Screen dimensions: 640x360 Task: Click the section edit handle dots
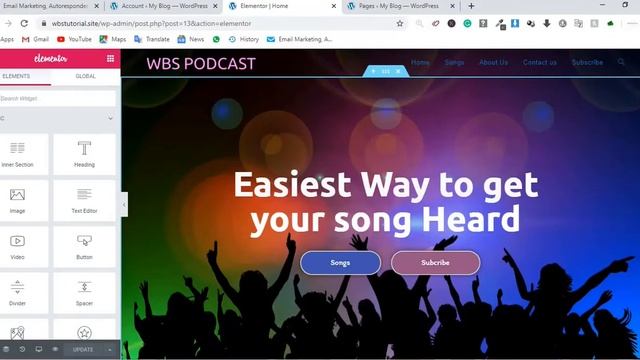tap(386, 71)
